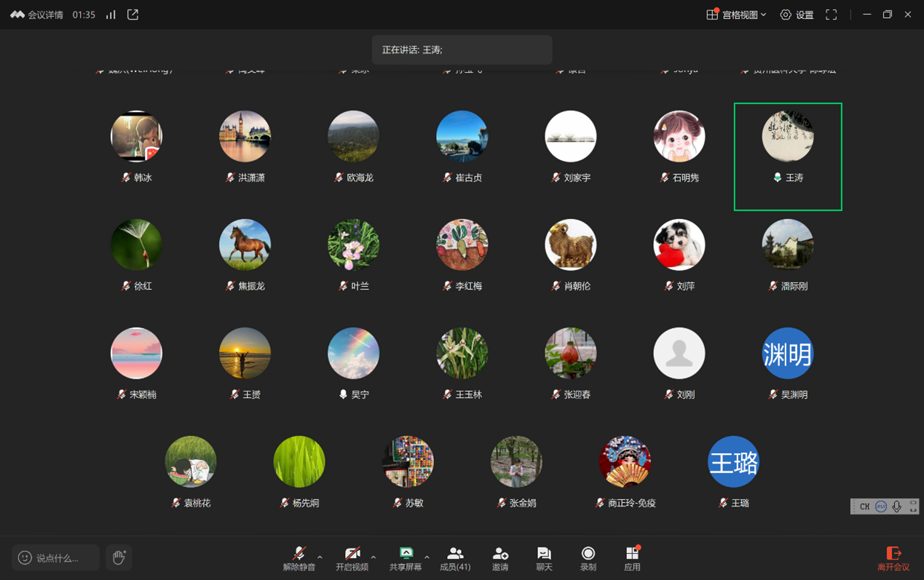Open the 邀请 invite icon
The height and width of the screenshot is (580, 924).
point(499,558)
